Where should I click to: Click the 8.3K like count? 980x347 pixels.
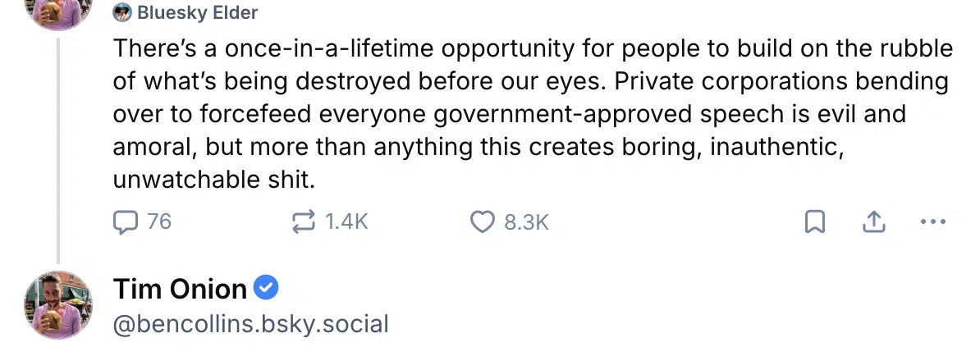(526, 221)
